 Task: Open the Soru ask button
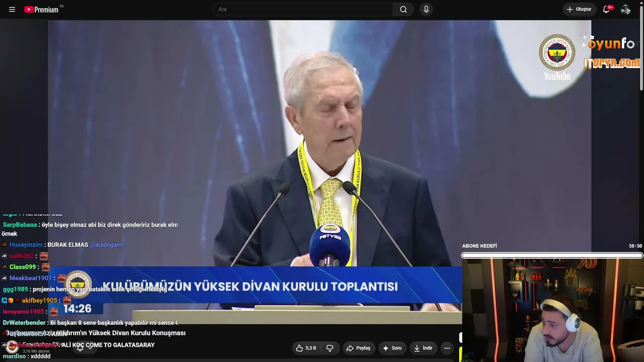[x=392, y=348]
